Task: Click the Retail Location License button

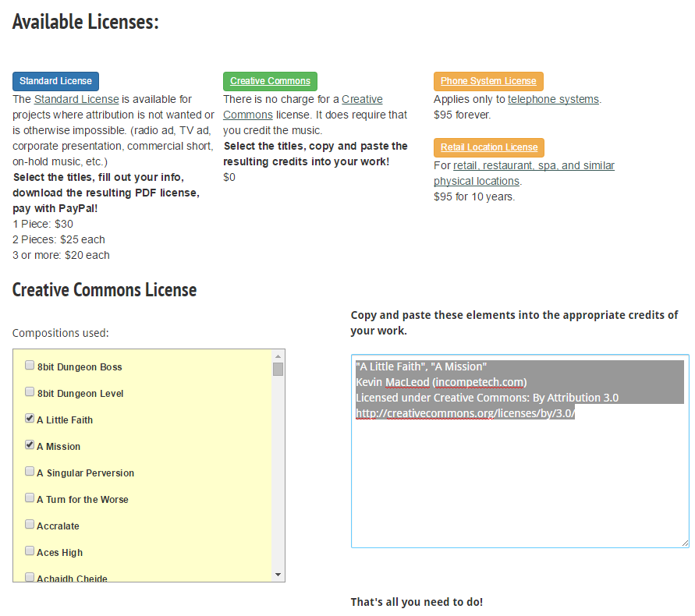Action: (488, 147)
